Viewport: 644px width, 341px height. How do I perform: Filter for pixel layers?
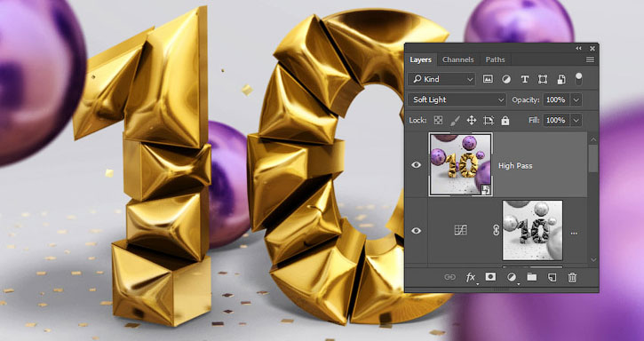tap(488, 79)
